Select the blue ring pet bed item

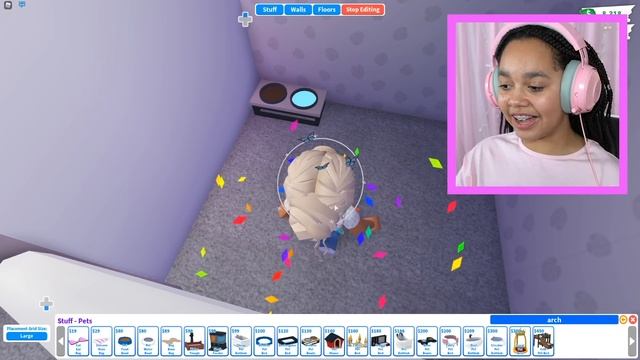(x=264, y=341)
